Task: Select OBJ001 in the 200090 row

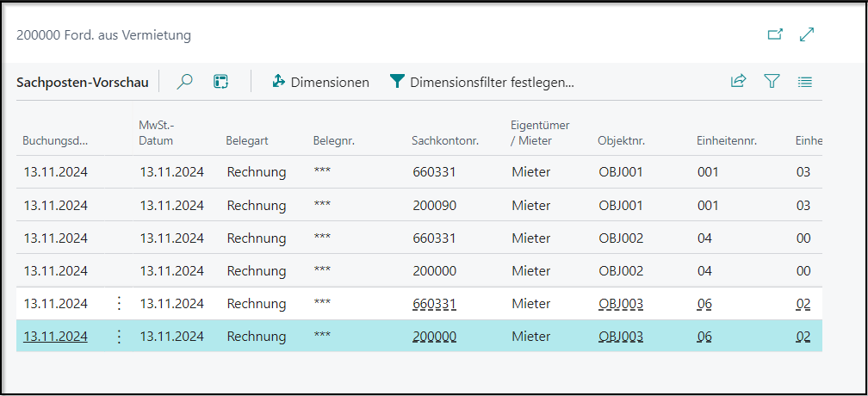Action: (x=621, y=205)
